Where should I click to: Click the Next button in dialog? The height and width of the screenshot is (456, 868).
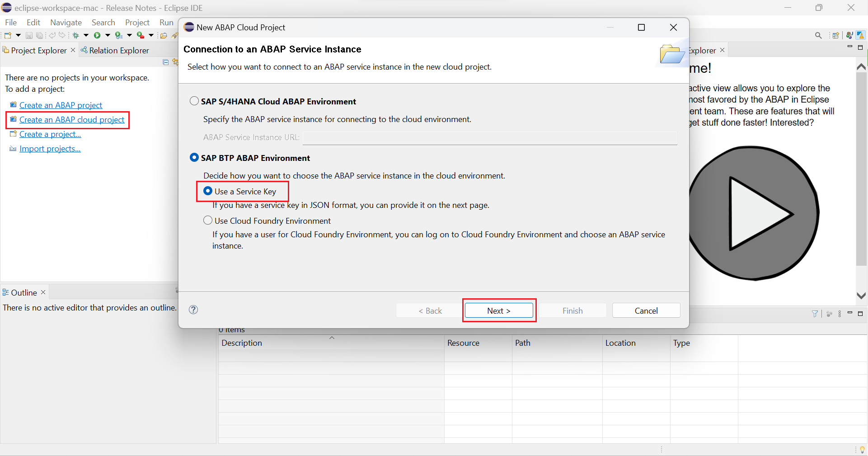tap(499, 310)
